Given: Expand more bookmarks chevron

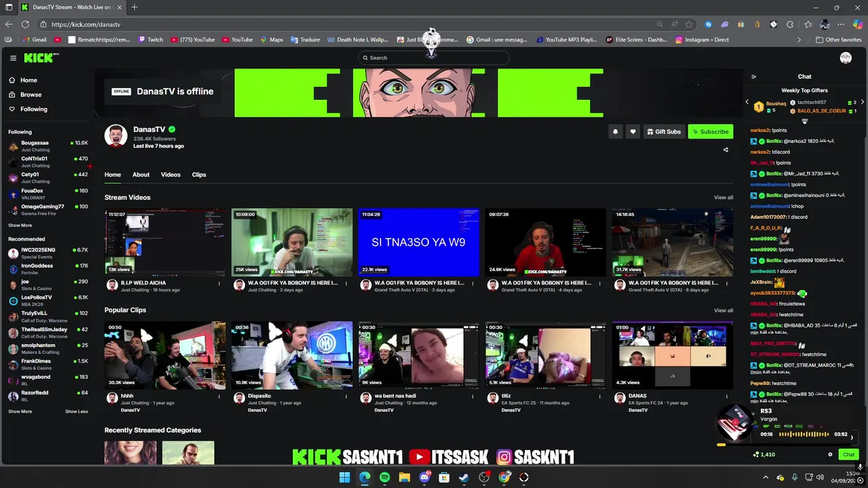Looking at the screenshot, I should coord(799,40).
